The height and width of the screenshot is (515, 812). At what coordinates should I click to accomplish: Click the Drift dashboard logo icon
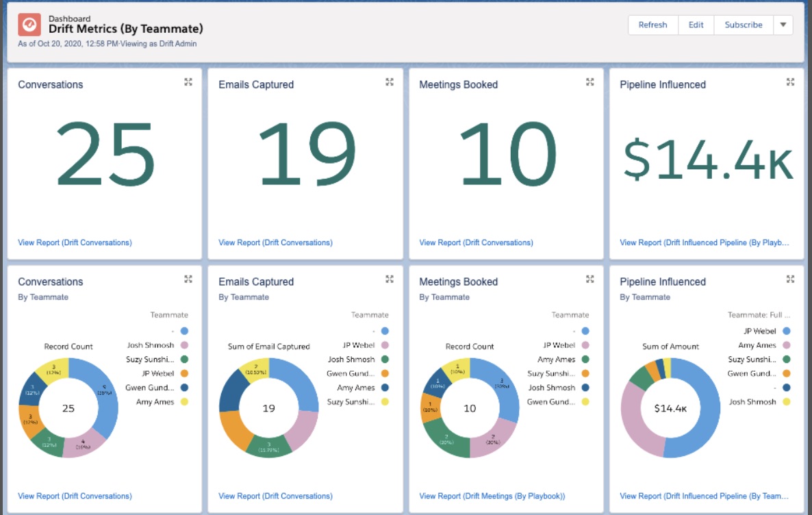(29, 25)
